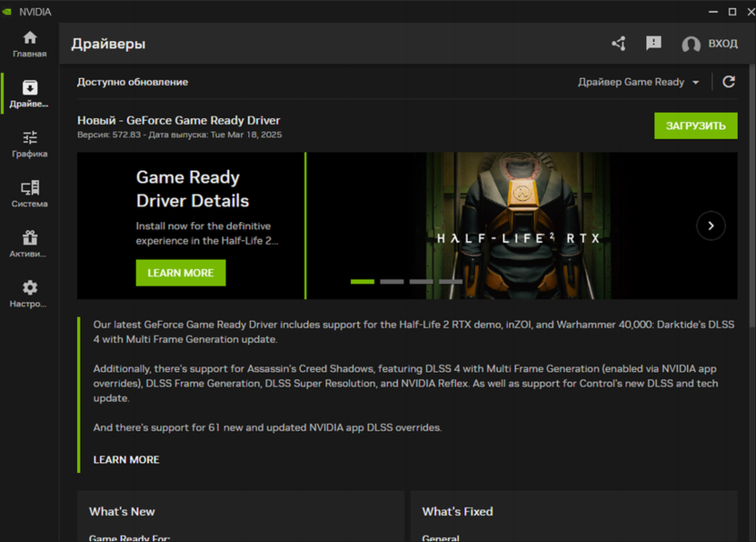This screenshot has height=542, width=756.
Task: Click the share icon in header
Action: point(619,44)
